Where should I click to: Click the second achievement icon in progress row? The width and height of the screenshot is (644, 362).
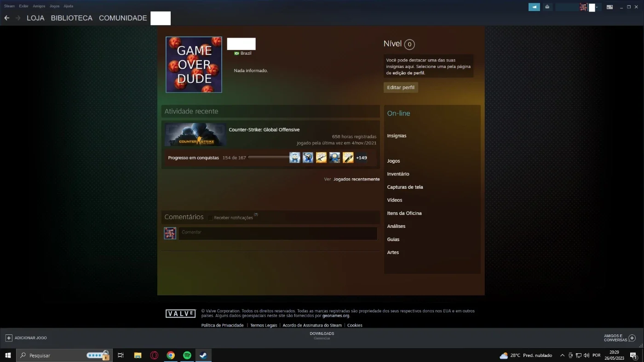point(308,158)
